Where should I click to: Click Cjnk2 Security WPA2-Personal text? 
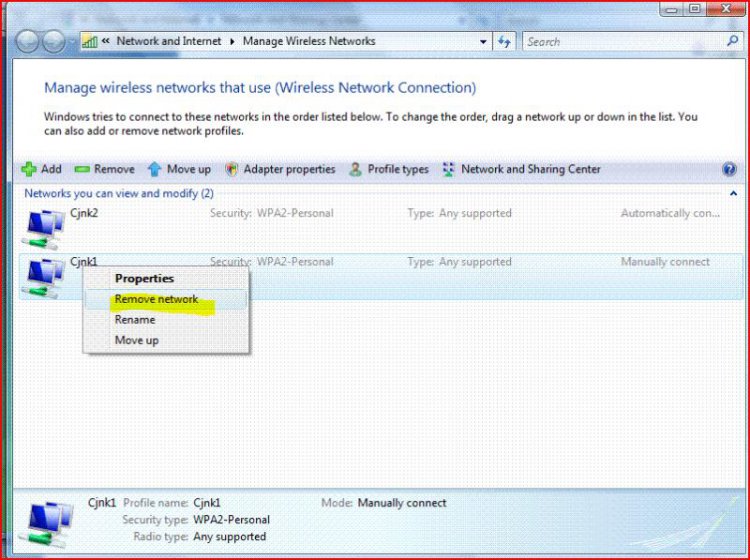click(272, 213)
